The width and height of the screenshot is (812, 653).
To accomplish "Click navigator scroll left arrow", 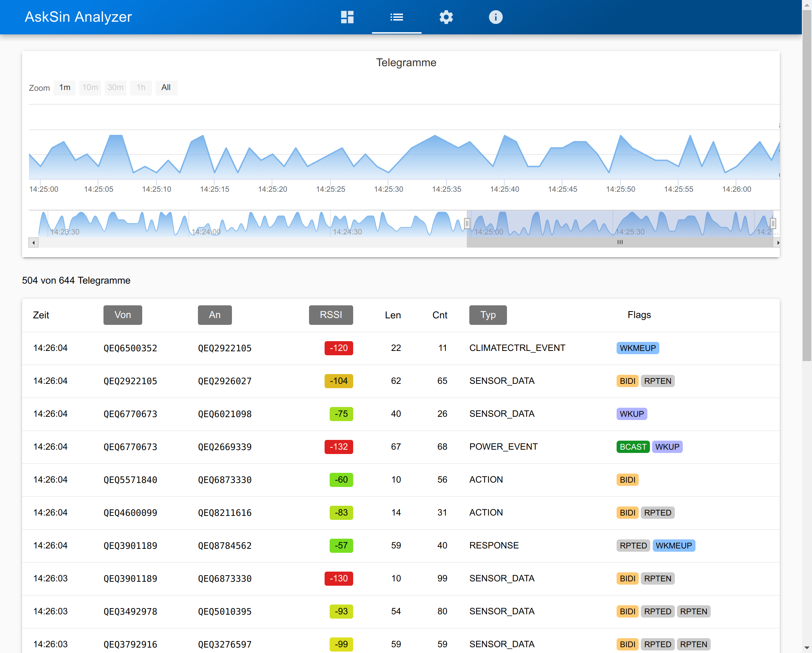I will tap(34, 242).
